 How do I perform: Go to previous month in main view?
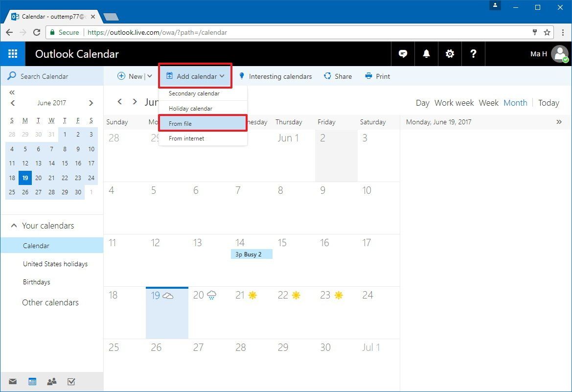(120, 101)
